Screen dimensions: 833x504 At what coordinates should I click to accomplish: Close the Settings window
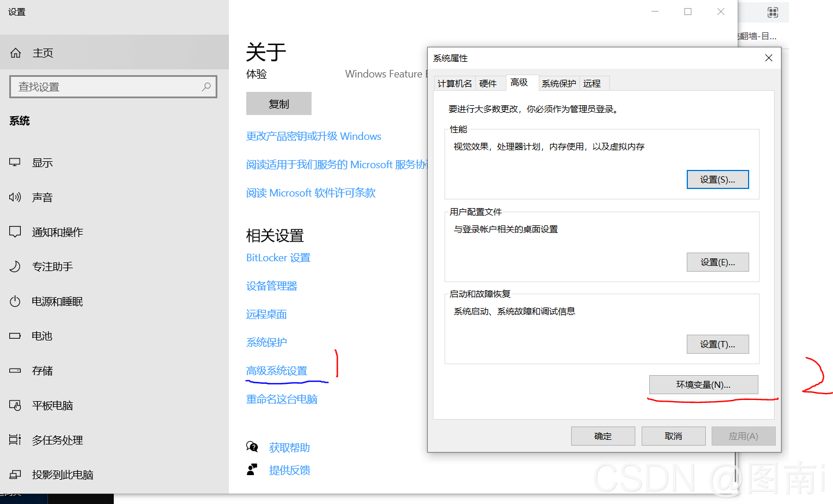721,12
